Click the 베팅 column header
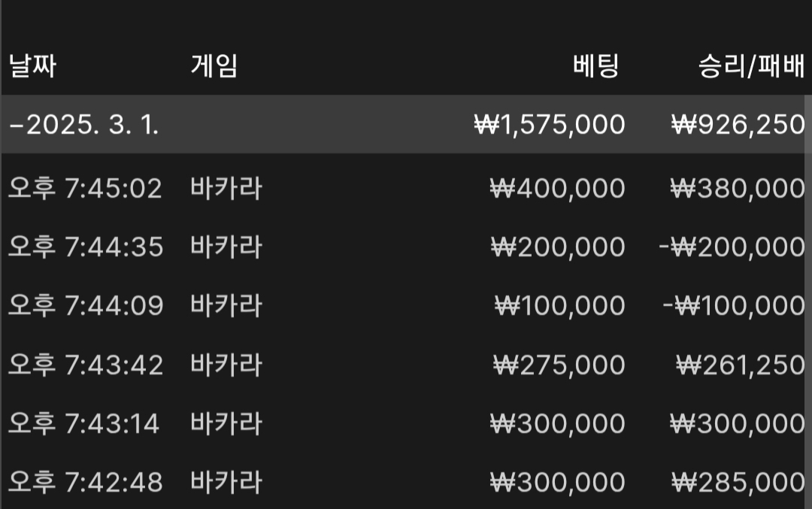This screenshot has width=812, height=509. coord(596,65)
